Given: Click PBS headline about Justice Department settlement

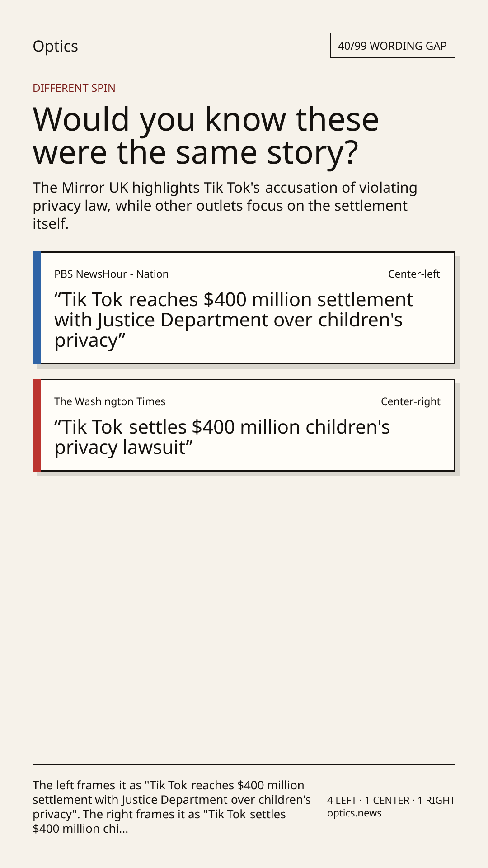Looking at the screenshot, I should coord(234,320).
